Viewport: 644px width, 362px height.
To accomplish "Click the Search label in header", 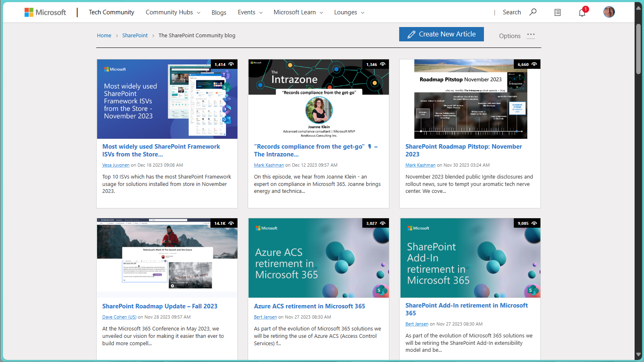I will [x=512, y=12].
